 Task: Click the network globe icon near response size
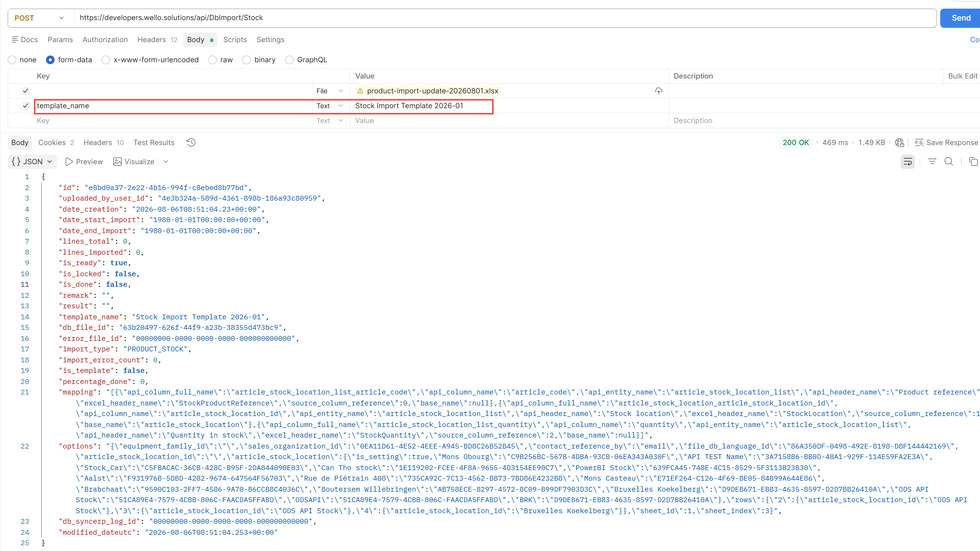coord(900,143)
